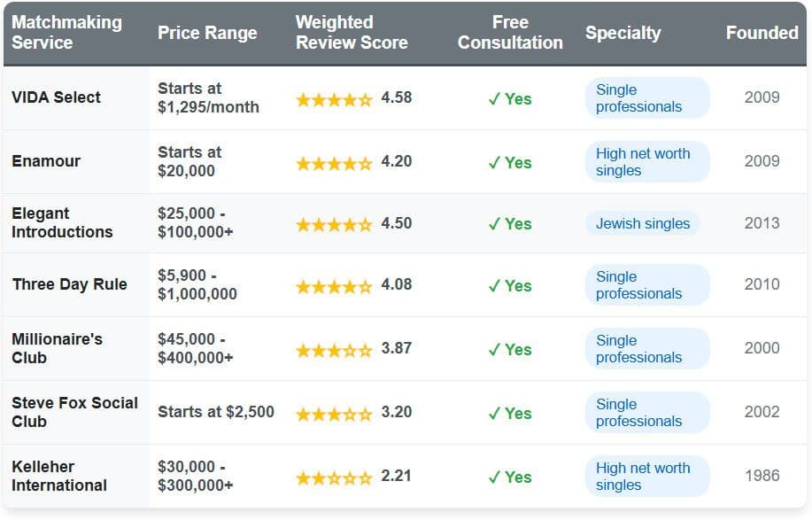Sort by the Founded column header
The width and height of the screenshot is (812, 520).
[x=762, y=33]
